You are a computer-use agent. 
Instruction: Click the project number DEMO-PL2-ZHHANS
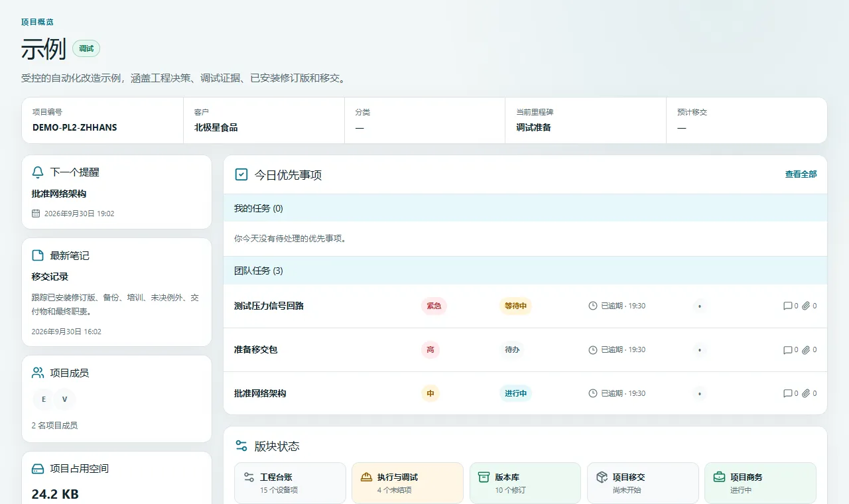coord(75,127)
